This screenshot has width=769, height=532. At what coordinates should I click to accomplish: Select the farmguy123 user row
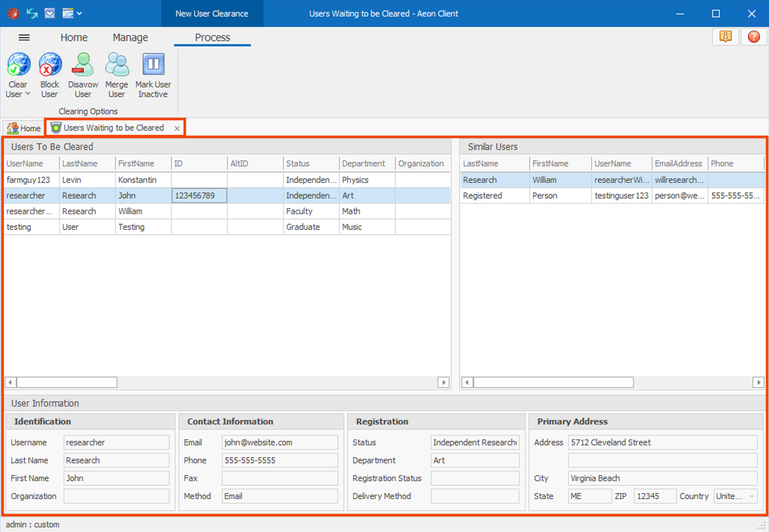pos(28,180)
